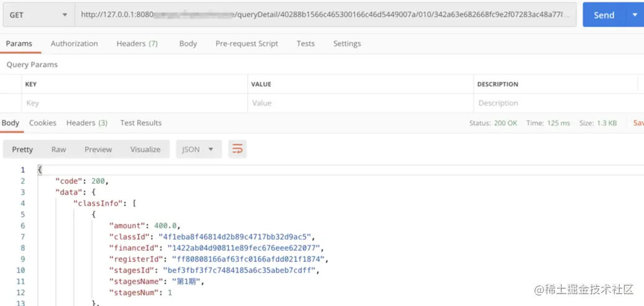This screenshot has width=644, height=306.
Task: Click the DESCRIPTION column header
Action: click(498, 84)
